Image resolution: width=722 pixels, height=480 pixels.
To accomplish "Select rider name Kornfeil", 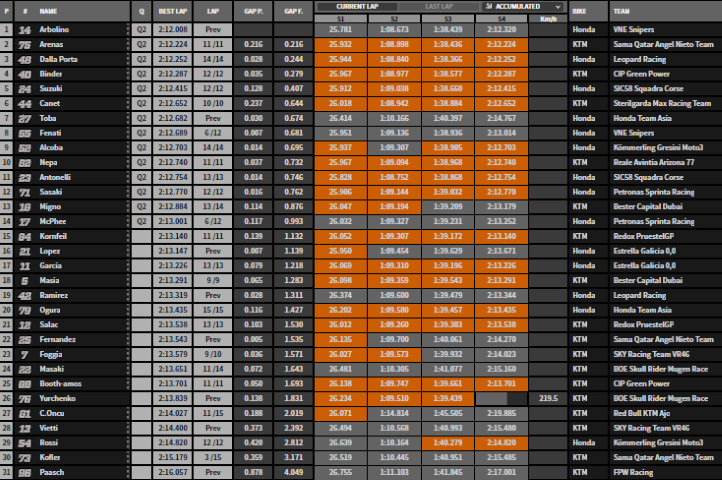I will [53, 236].
